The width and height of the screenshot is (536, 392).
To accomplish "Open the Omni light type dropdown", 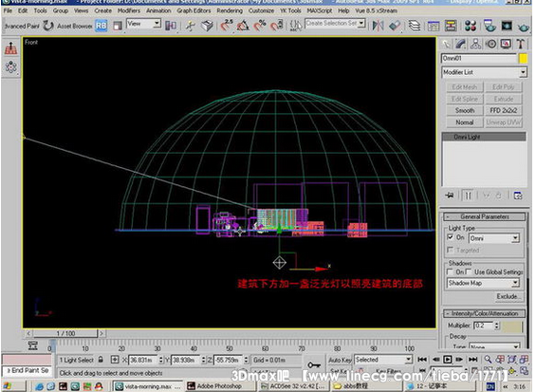I will click(493, 238).
